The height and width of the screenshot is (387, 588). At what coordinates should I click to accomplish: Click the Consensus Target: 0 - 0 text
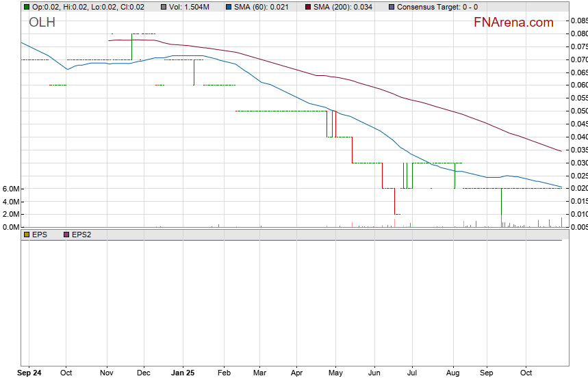click(x=437, y=7)
